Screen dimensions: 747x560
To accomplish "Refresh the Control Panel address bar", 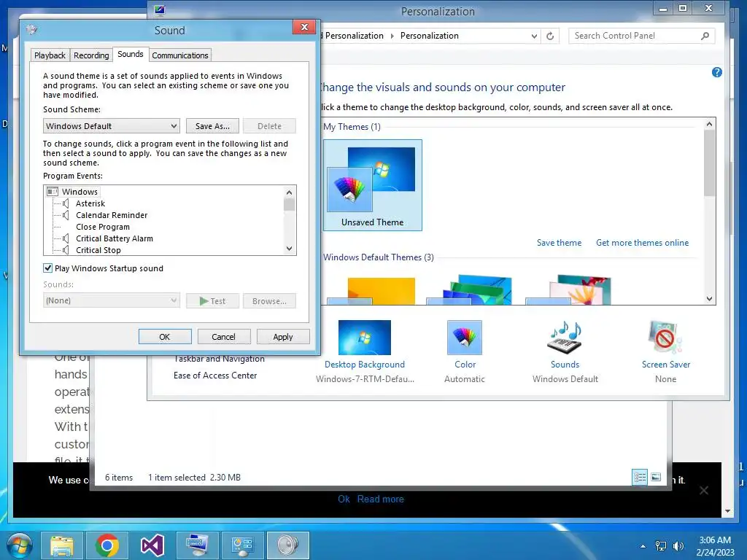I will [x=550, y=36].
